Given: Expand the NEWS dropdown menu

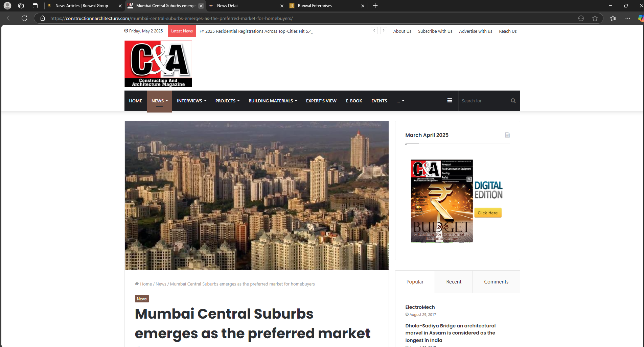Looking at the screenshot, I should pos(159,101).
